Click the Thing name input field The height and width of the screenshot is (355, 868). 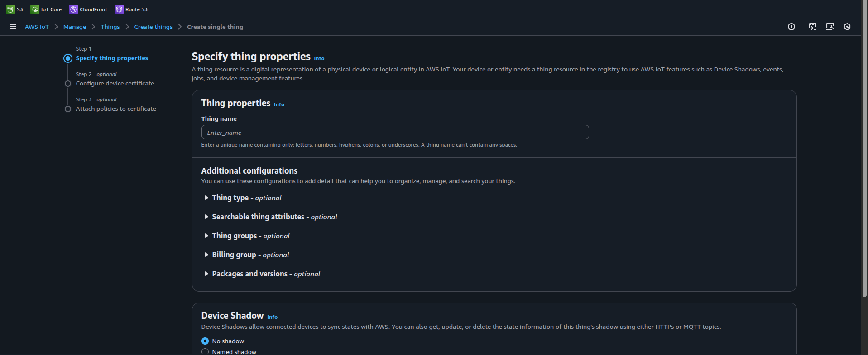pos(395,132)
